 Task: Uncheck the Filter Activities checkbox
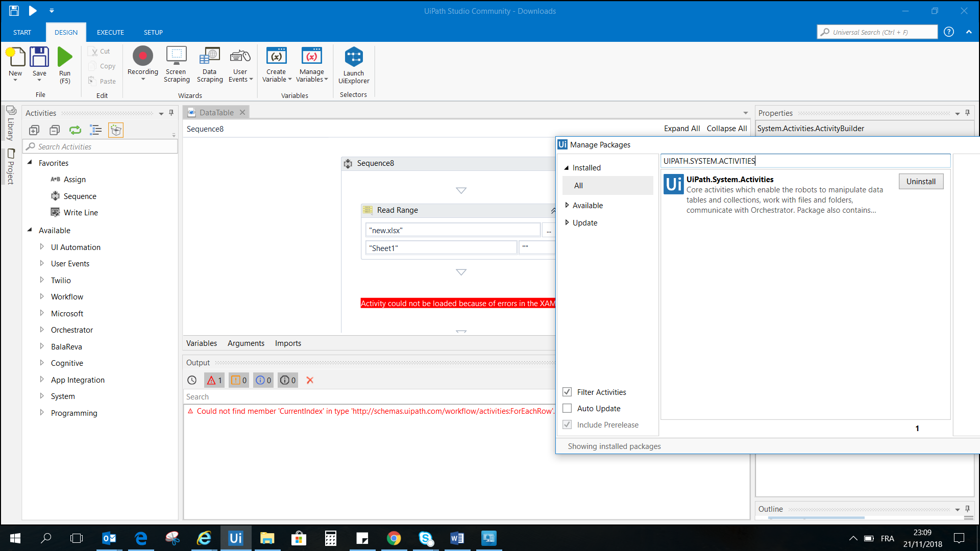[567, 392]
